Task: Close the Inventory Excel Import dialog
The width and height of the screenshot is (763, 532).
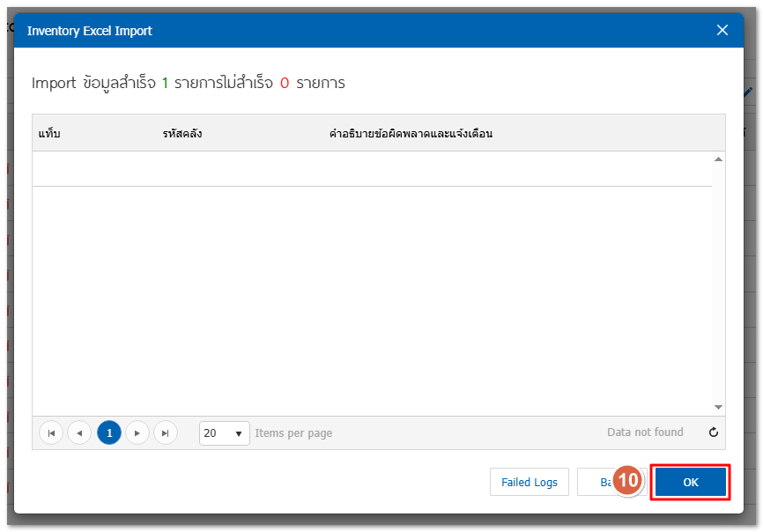Action: click(x=722, y=30)
